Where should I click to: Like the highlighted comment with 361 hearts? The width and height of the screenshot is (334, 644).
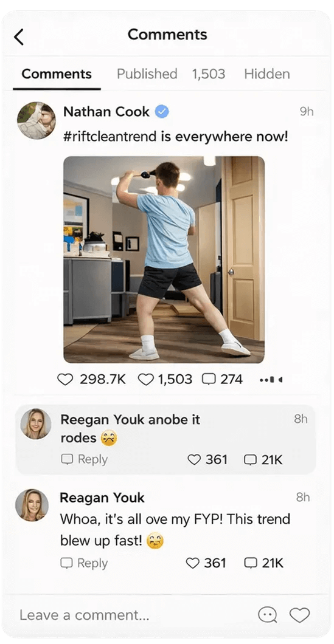coord(194,459)
